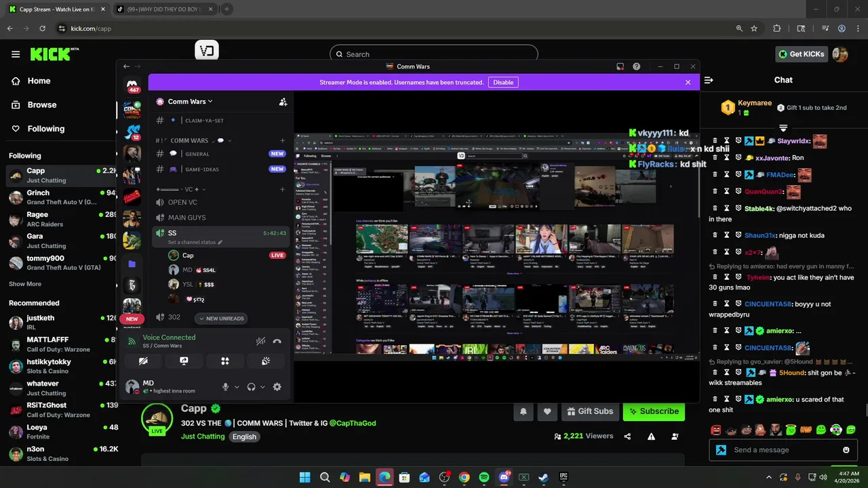
Task: Open the justketh recommended channel
Action: click(x=61, y=322)
